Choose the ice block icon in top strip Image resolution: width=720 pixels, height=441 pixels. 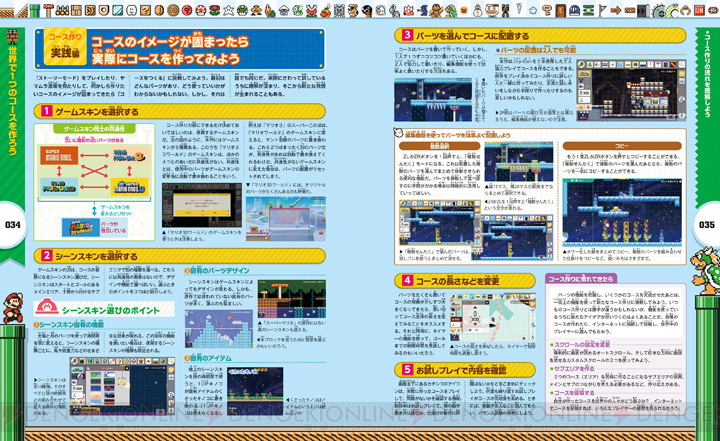point(117,10)
